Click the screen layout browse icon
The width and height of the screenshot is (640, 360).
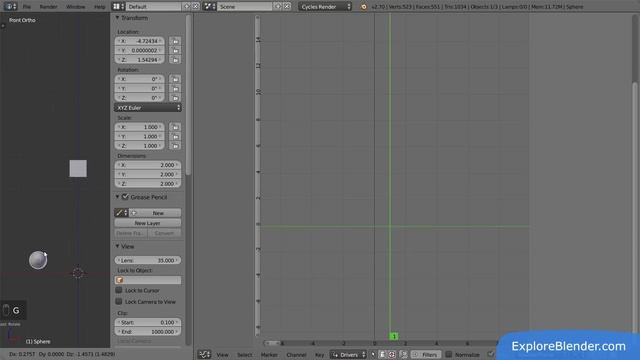click(118, 7)
